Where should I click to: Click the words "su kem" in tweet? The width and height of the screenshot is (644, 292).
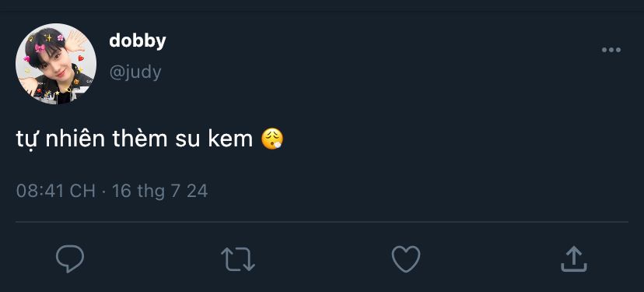[x=214, y=140]
